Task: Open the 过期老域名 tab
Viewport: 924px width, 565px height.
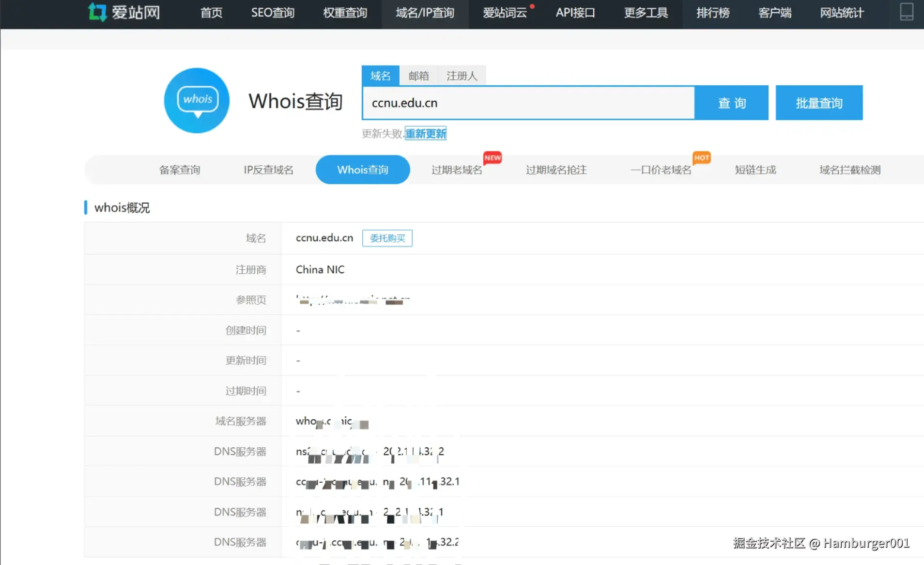Action: pos(457,170)
